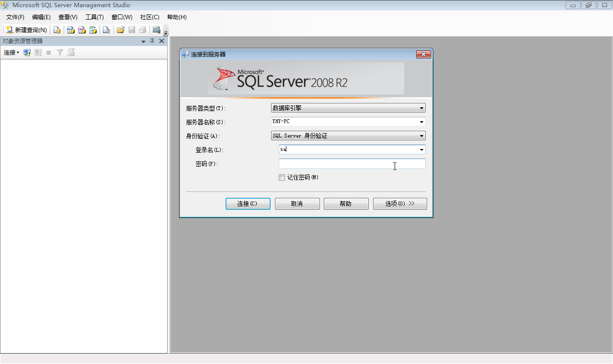This screenshot has height=364, width=613.
Task: Click the toolbar drag handle grip
Action: (x=3, y=30)
